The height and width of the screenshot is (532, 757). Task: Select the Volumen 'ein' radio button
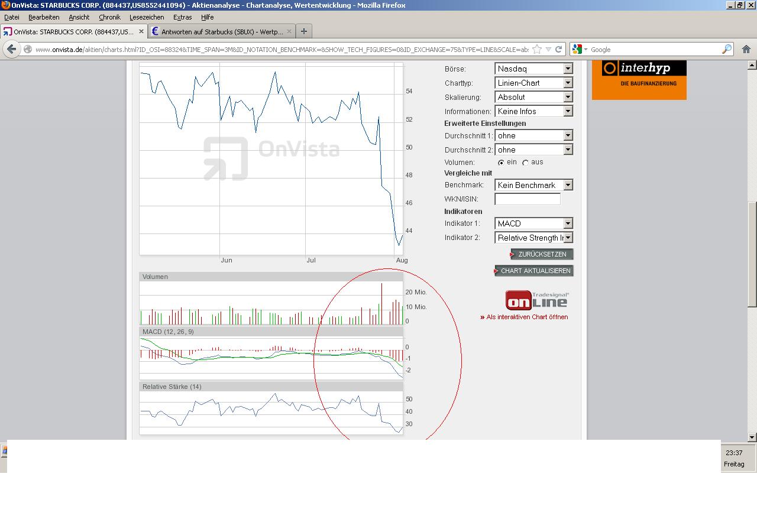click(502, 163)
